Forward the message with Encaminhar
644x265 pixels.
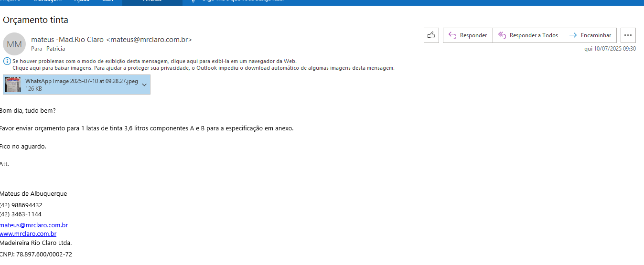(x=590, y=35)
